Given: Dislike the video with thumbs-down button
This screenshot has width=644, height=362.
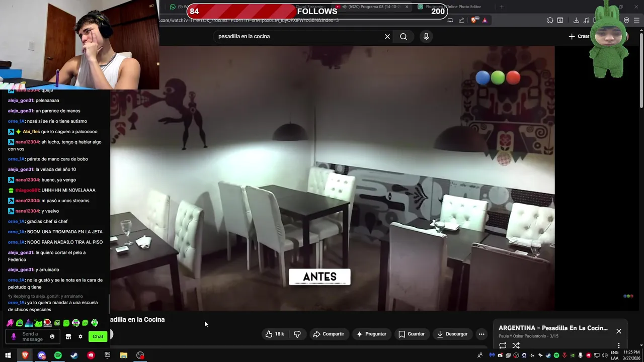Looking at the screenshot, I should tap(297, 334).
